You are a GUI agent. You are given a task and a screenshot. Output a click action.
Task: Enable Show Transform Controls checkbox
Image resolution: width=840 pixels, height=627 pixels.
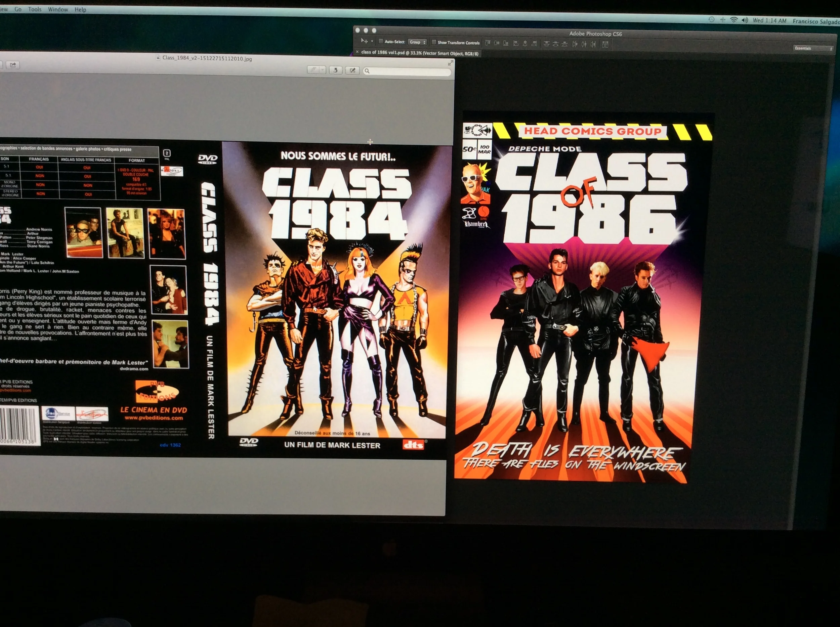[434, 43]
